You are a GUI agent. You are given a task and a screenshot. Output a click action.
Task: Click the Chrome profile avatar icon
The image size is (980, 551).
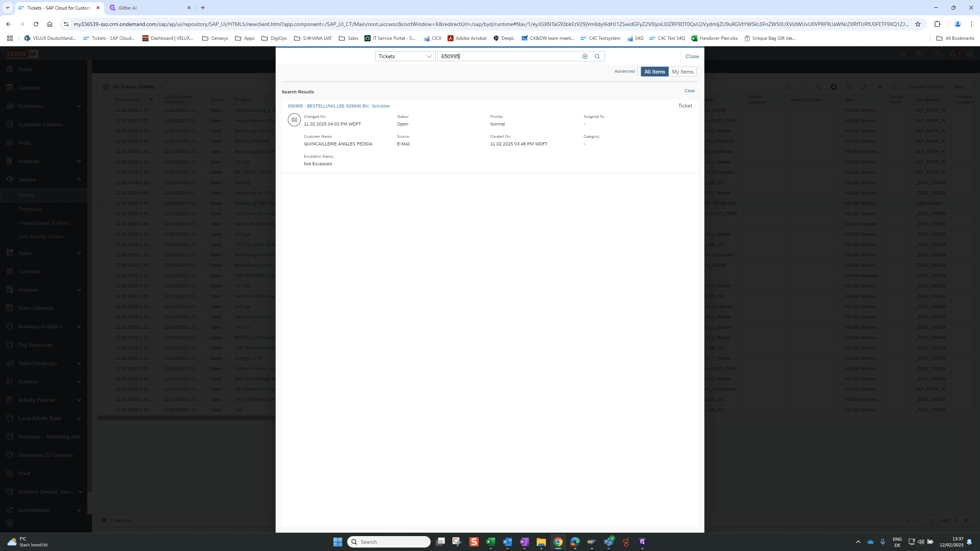click(x=958, y=24)
